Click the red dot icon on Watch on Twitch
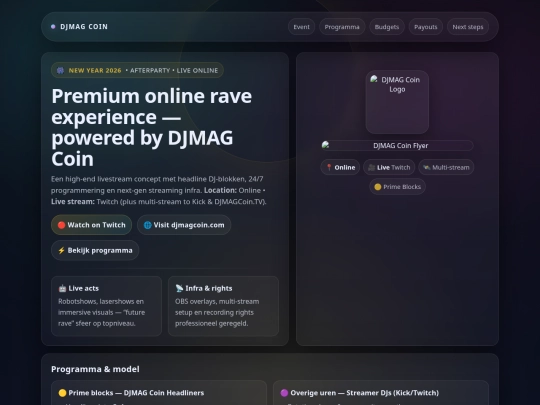The width and height of the screenshot is (540, 405). coord(61,225)
